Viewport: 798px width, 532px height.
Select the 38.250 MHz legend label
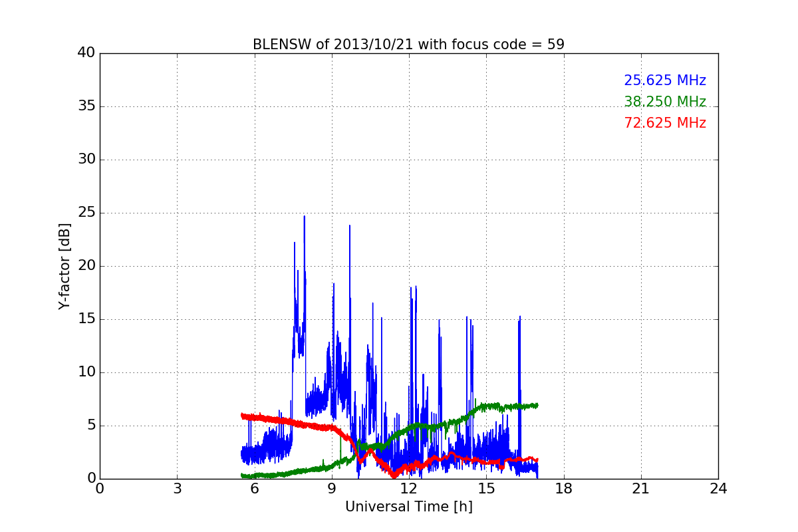pos(665,102)
